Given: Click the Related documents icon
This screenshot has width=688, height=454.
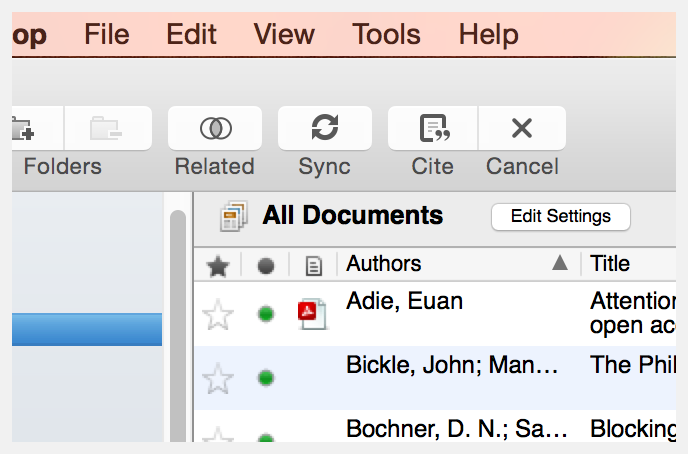Looking at the screenshot, I should tap(215, 128).
